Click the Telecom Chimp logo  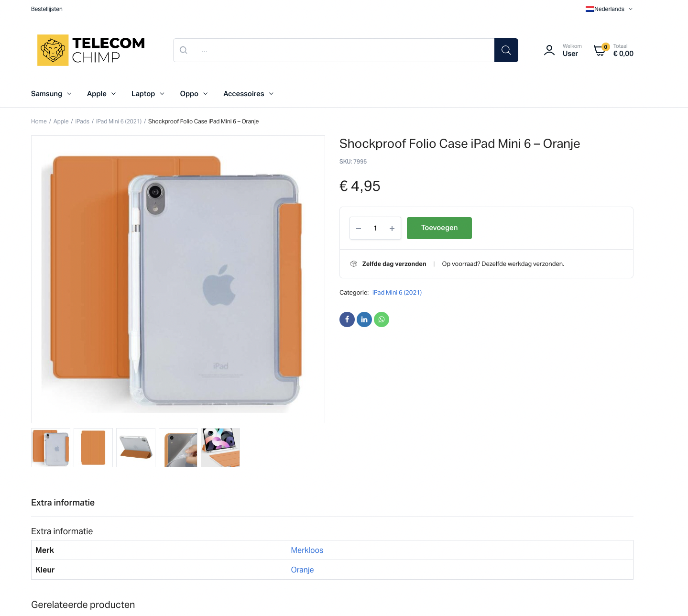91,50
